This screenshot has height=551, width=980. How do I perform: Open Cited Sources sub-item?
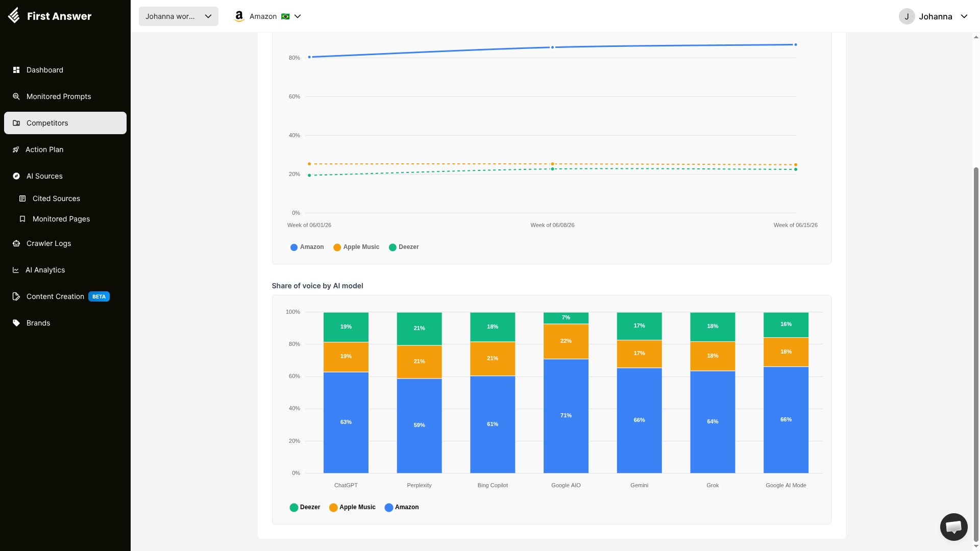tap(56, 198)
